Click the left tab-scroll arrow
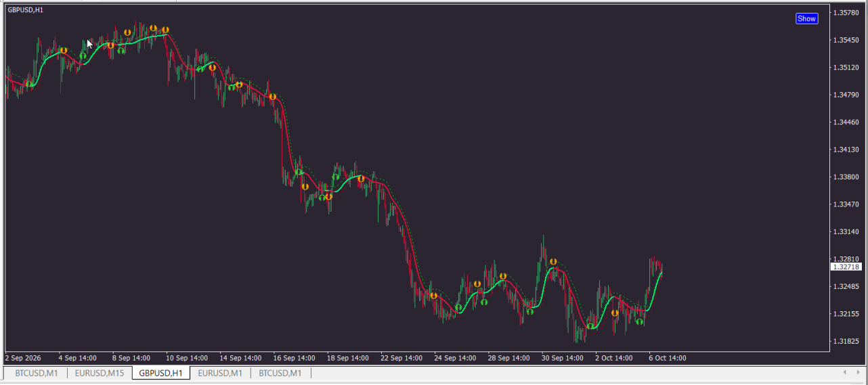Image resolution: width=868 pixels, height=385 pixels. tap(844, 372)
